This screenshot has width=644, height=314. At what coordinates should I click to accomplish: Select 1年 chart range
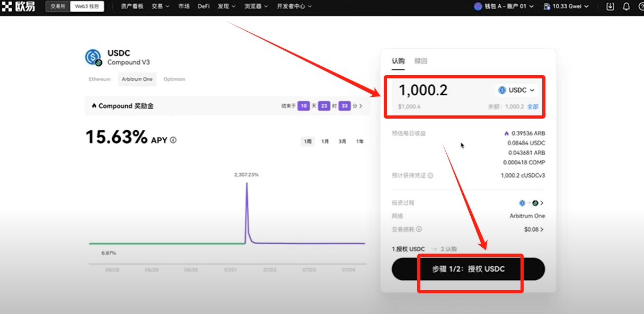(360, 141)
